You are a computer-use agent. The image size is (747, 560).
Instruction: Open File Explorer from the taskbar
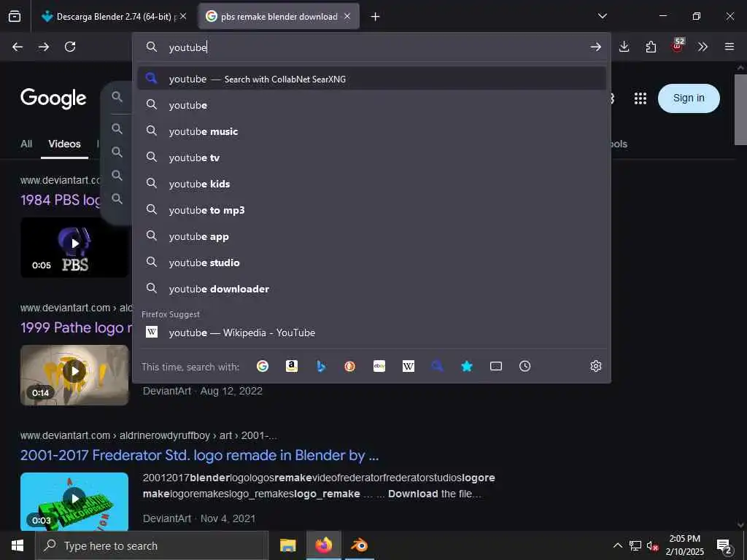pyautogui.click(x=287, y=545)
